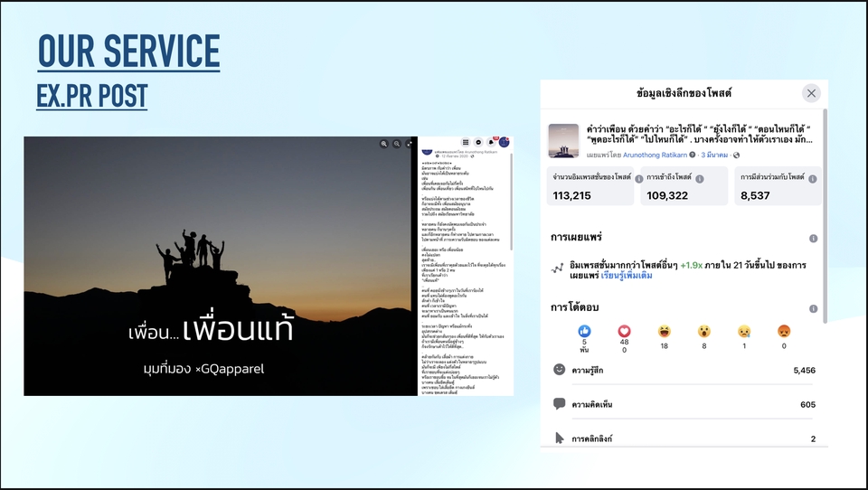The image size is (868, 490).
Task: Click the การโต้ตอบ section heading
Action: pyautogui.click(x=575, y=307)
